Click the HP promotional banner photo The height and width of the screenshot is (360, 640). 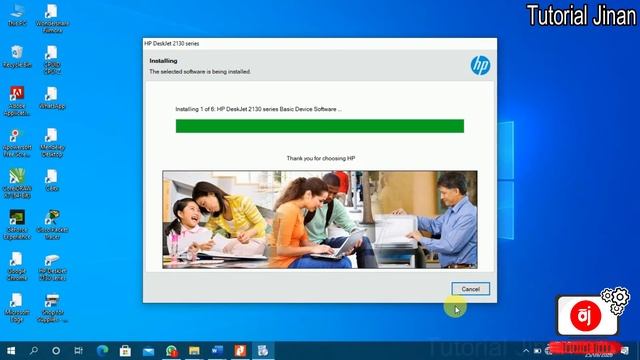click(x=320, y=219)
